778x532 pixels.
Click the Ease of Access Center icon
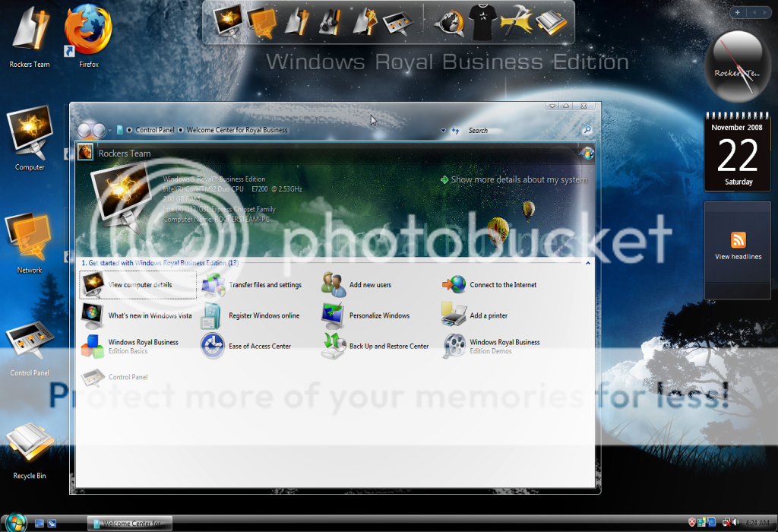(213, 345)
